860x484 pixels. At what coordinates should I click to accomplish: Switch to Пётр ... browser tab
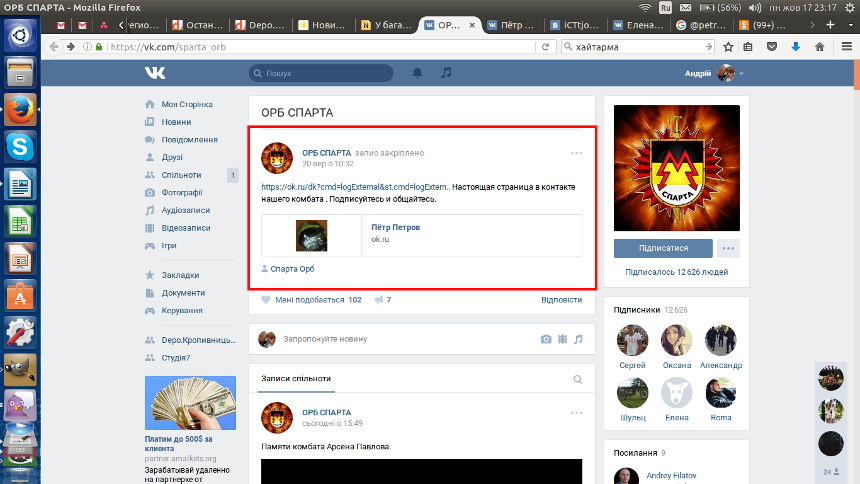point(512,25)
